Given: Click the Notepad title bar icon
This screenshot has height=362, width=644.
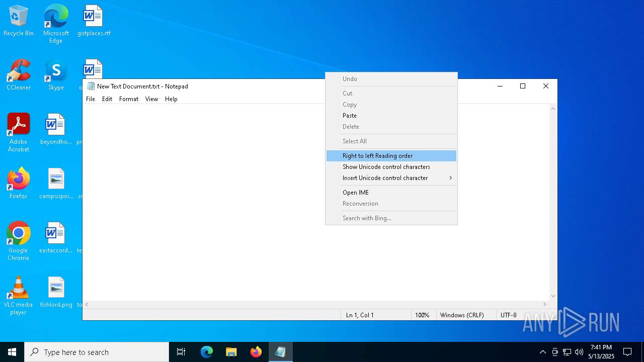Looking at the screenshot, I should (x=91, y=86).
